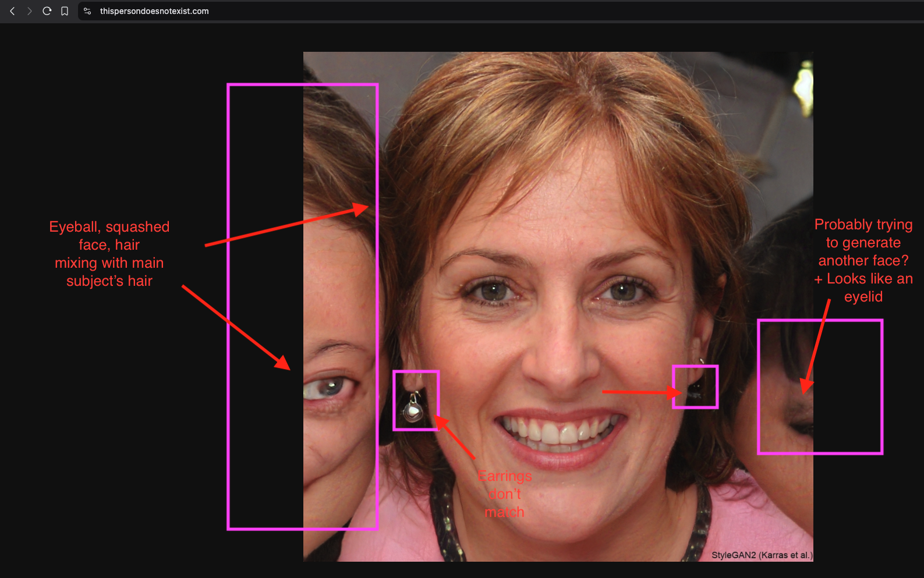924x578 pixels.
Task: Click the "Earrings don't match" red label
Action: pyautogui.click(x=505, y=494)
